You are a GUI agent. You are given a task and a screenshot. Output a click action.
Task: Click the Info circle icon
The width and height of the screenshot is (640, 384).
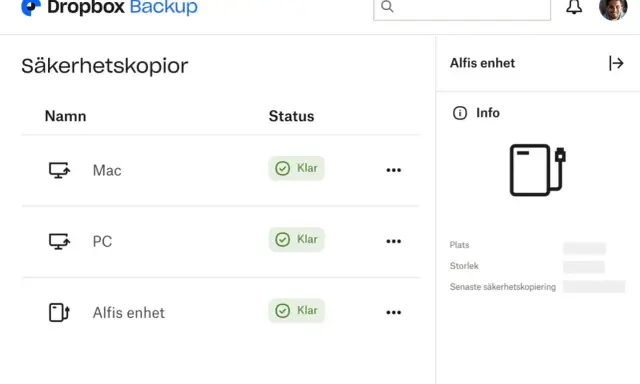click(x=460, y=113)
